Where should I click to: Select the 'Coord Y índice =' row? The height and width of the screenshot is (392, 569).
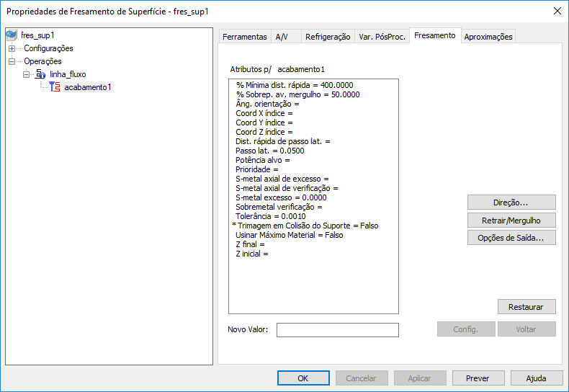coord(264,122)
